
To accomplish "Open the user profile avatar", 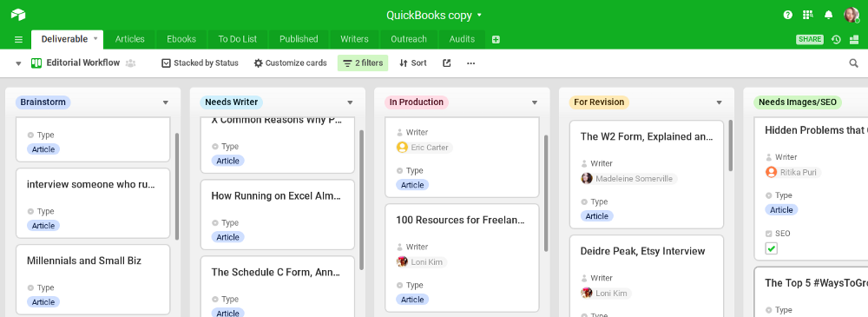I will point(852,15).
